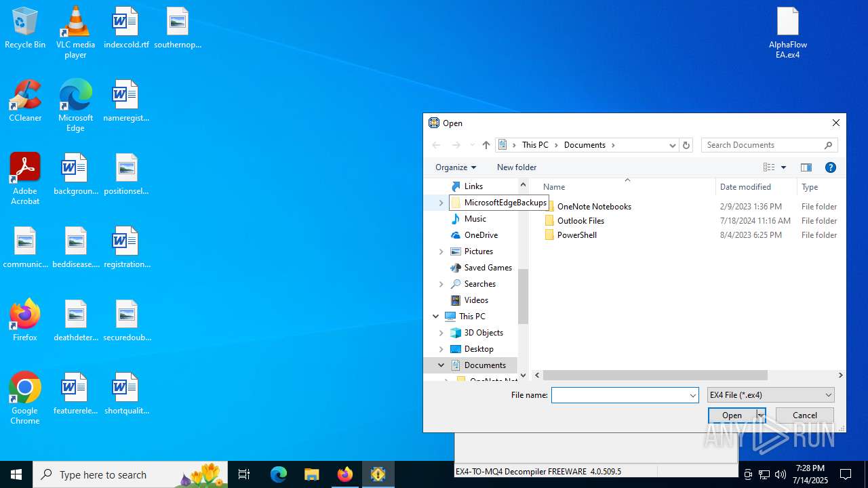Click the navigation pane vertical scrollbar
The image size is (868, 488).
[523, 296]
